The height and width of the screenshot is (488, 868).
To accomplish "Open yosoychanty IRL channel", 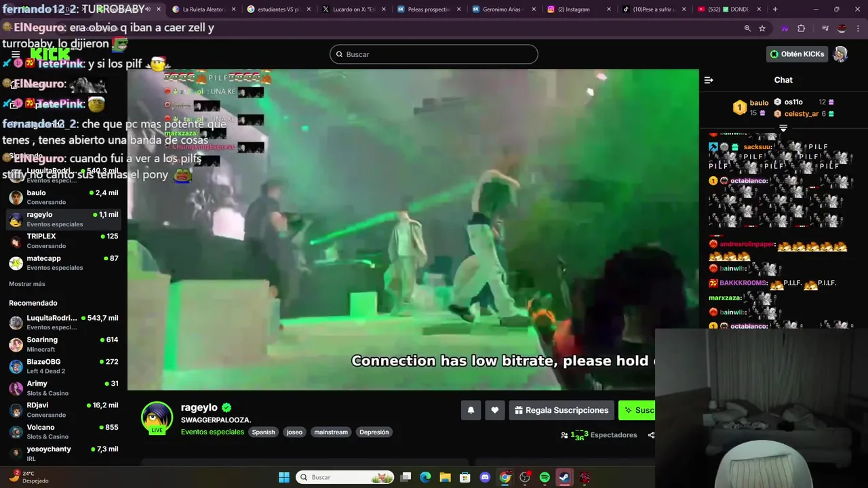I will 64,453.
